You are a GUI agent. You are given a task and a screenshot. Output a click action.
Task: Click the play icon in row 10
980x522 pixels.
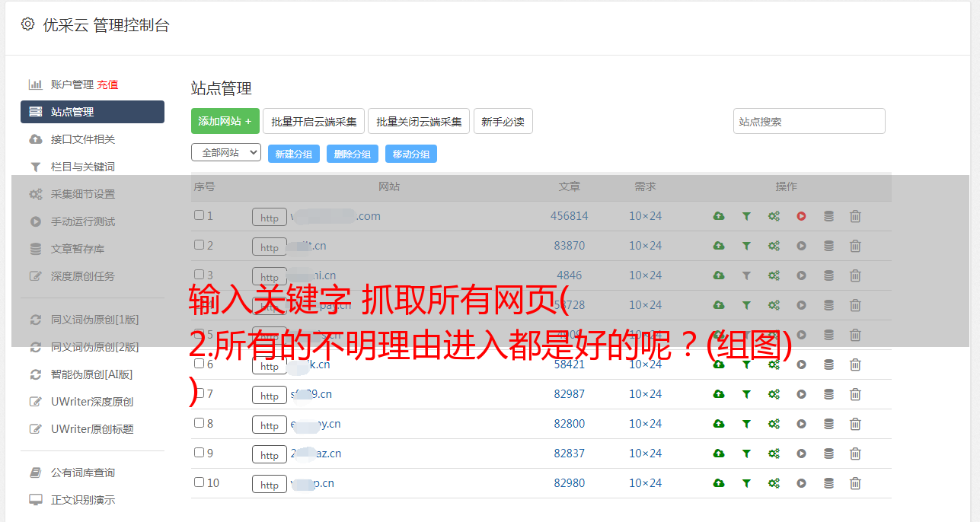point(801,483)
